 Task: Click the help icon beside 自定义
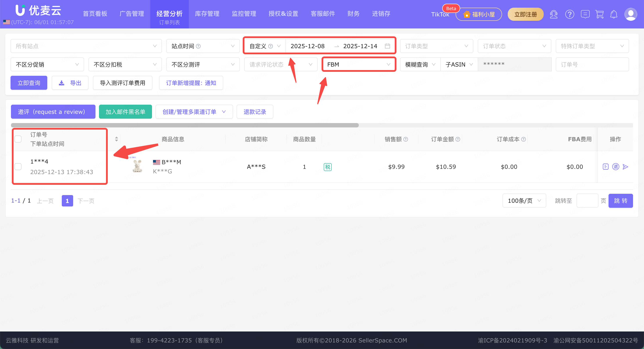[271, 46]
